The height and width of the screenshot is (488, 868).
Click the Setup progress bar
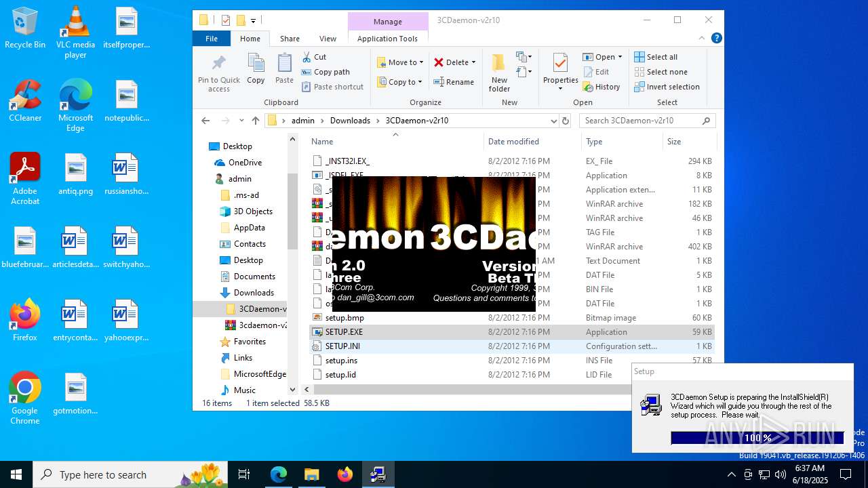(x=757, y=438)
